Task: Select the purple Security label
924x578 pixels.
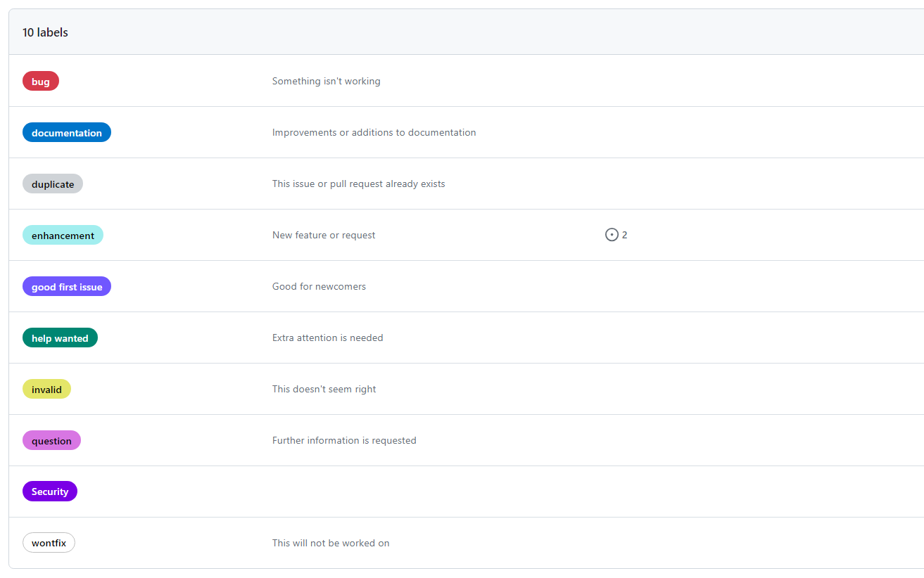Action: click(50, 492)
